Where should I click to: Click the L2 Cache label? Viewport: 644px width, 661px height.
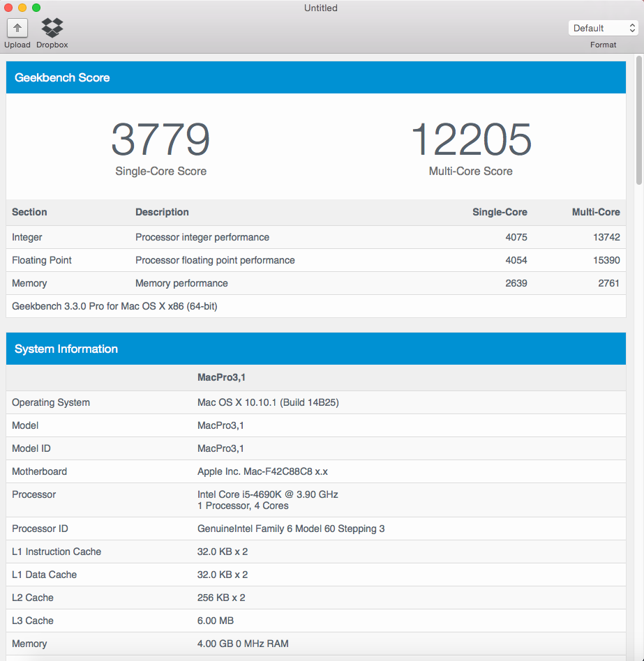coord(33,598)
